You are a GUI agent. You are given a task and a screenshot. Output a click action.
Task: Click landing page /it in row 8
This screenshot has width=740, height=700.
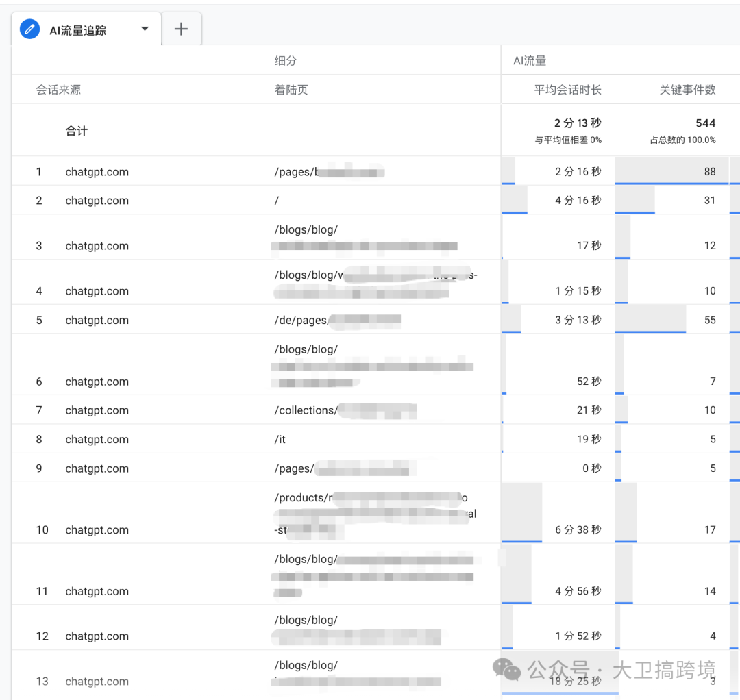pos(280,440)
